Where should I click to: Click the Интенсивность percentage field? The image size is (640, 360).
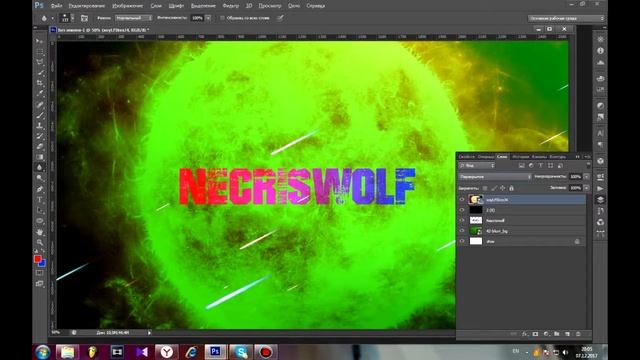198,18
